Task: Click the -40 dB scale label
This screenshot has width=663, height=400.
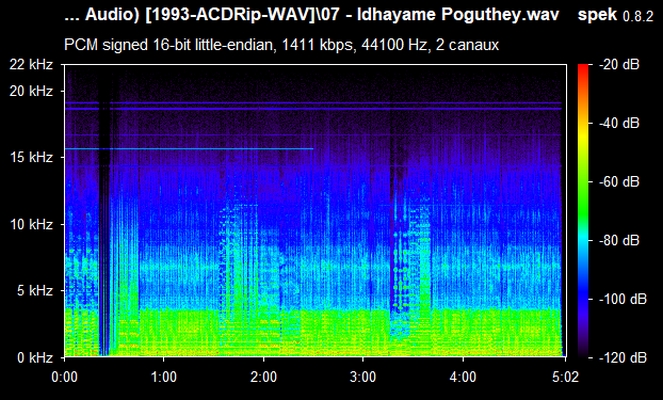Action: (x=619, y=123)
